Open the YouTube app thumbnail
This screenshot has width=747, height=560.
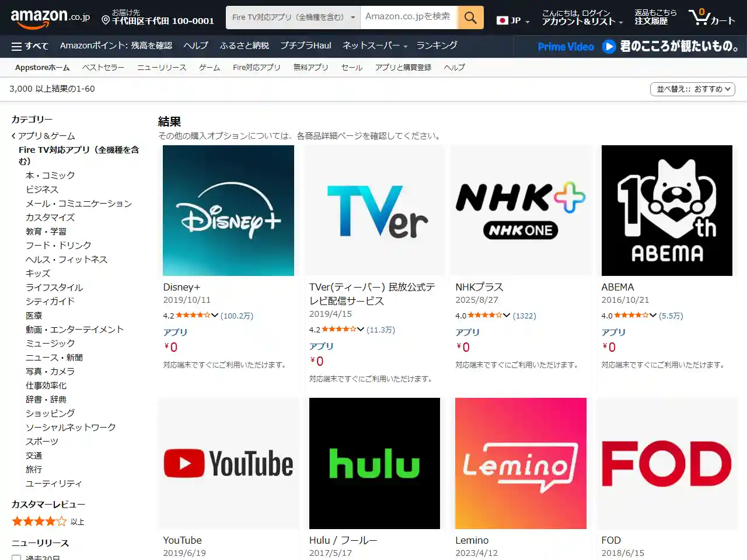click(229, 464)
